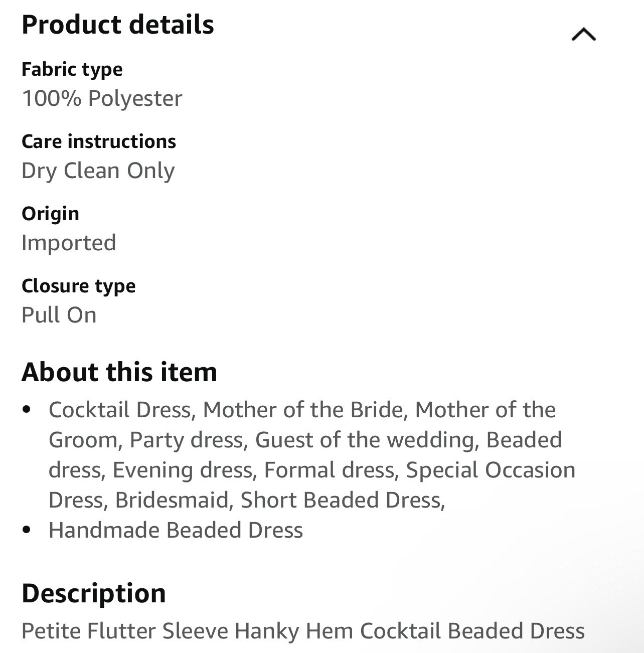Image resolution: width=644 pixels, height=653 pixels.
Task: Tap the About this item heading
Action: pos(119,372)
